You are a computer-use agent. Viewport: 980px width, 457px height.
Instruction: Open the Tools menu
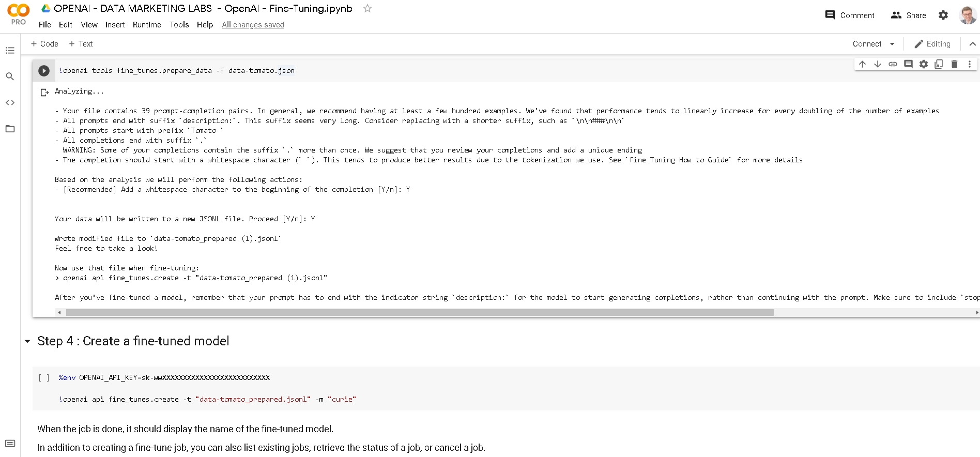pos(179,25)
